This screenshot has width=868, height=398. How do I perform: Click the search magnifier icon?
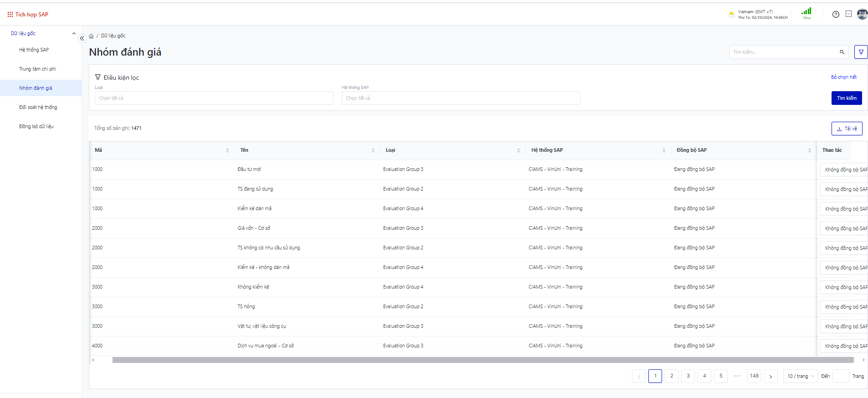[842, 52]
